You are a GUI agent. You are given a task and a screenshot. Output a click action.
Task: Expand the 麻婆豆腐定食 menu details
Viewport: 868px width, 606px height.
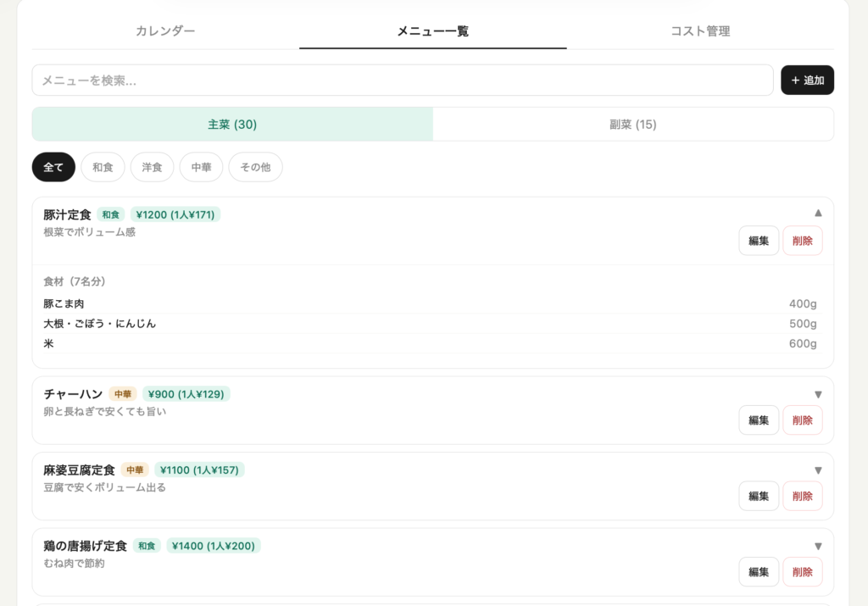[x=818, y=470]
